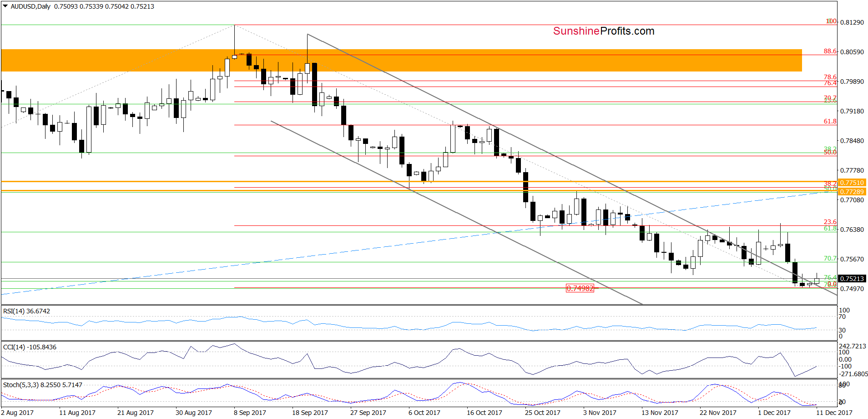Click the 30 Aug 2017 date label
Viewport: 868px width, 419px height.
pos(194,413)
